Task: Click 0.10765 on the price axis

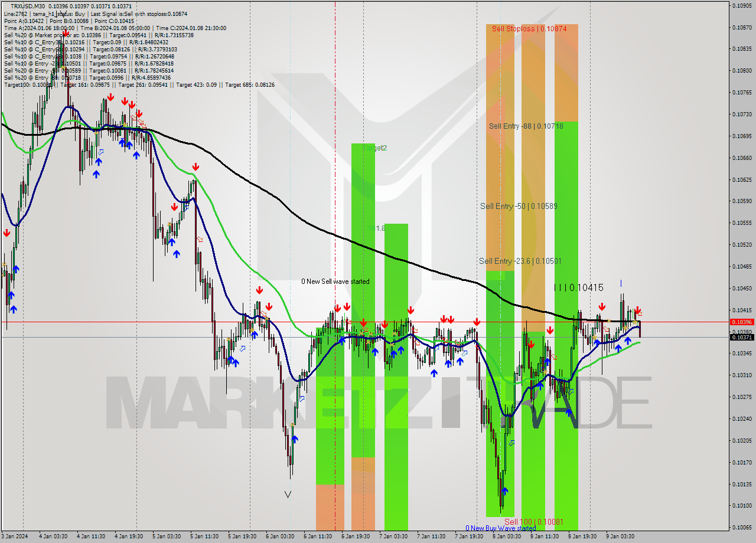Action: [742, 93]
